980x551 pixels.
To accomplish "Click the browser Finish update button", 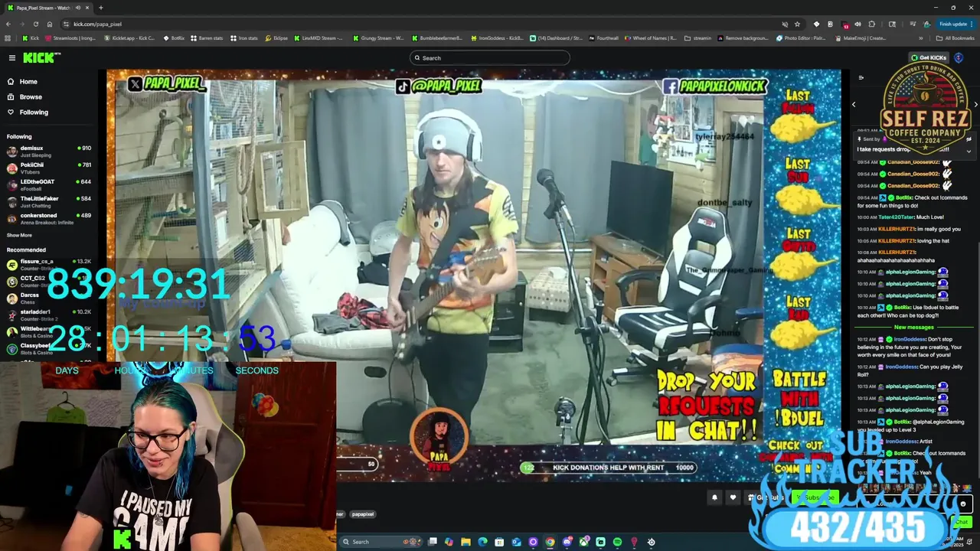I will [955, 24].
